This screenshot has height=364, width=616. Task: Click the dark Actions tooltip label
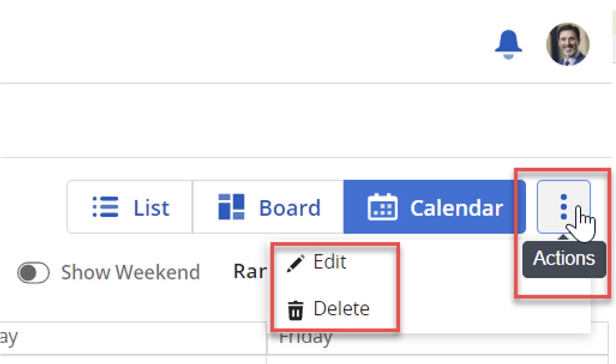click(x=564, y=259)
